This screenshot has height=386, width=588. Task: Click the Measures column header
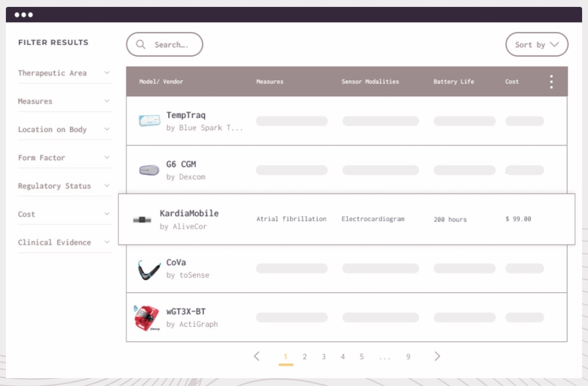pos(270,81)
